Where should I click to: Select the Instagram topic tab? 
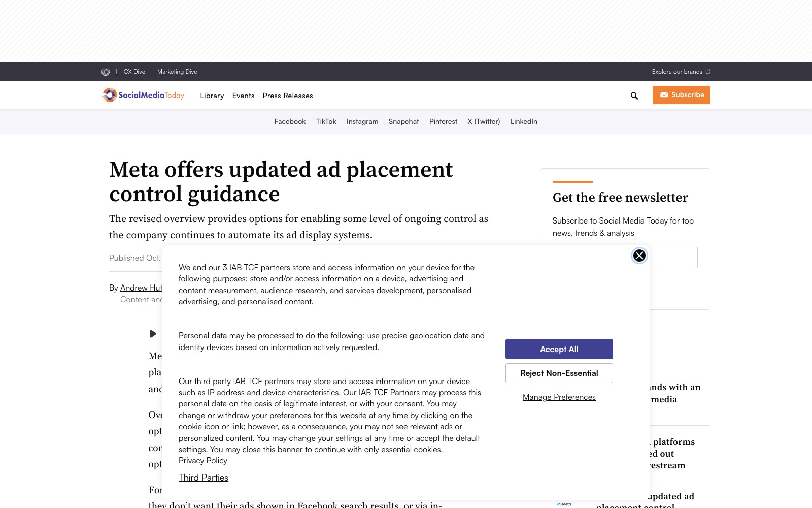pos(362,121)
